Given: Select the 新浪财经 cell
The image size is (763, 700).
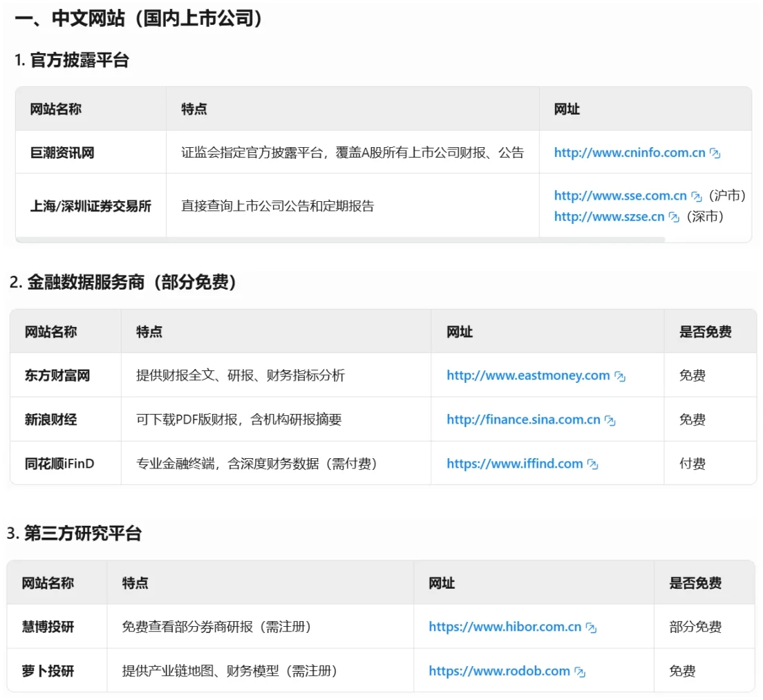Looking at the screenshot, I should click(x=66, y=419).
